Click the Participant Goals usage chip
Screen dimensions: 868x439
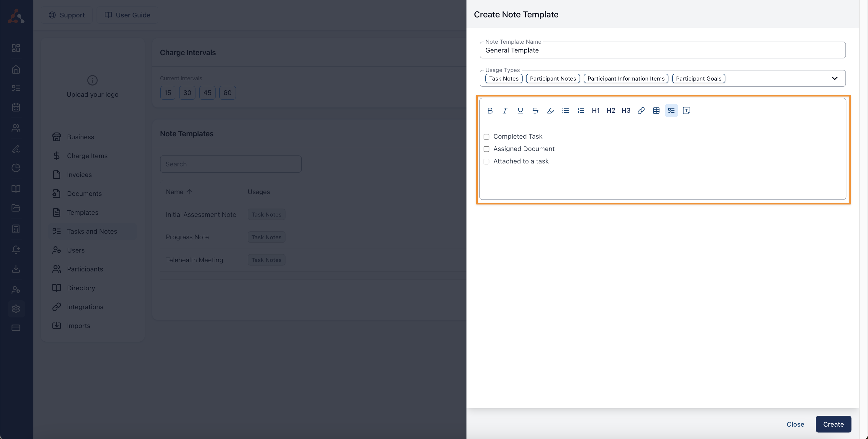699,78
